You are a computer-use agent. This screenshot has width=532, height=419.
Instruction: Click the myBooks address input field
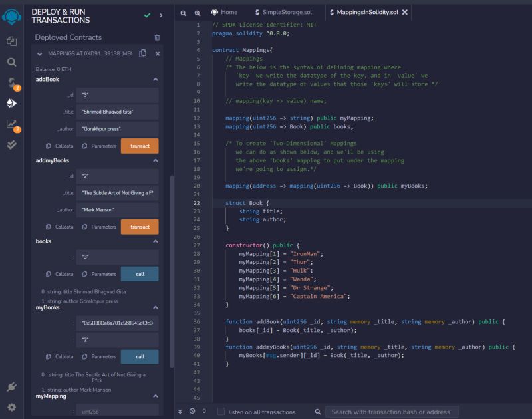[x=118, y=323]
